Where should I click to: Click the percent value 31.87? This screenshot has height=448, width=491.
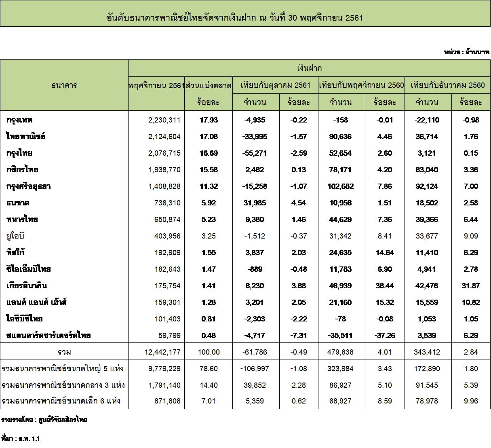click(471, 286)
